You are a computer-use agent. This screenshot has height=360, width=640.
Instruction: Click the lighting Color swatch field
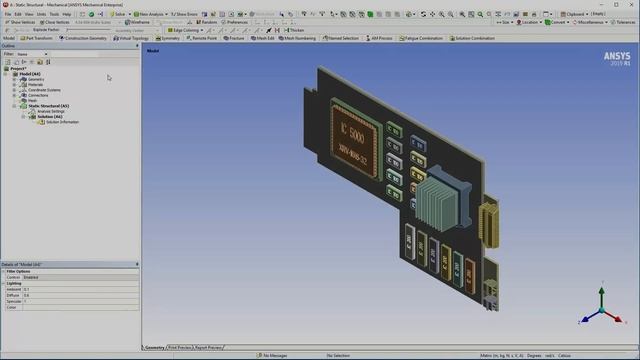[80, 307]
